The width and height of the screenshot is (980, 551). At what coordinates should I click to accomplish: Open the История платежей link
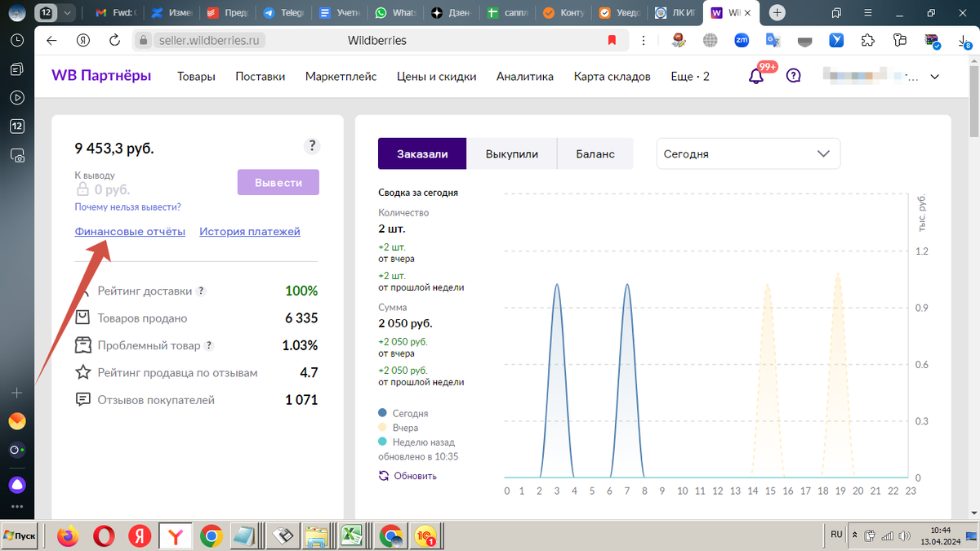pos(250,231)
